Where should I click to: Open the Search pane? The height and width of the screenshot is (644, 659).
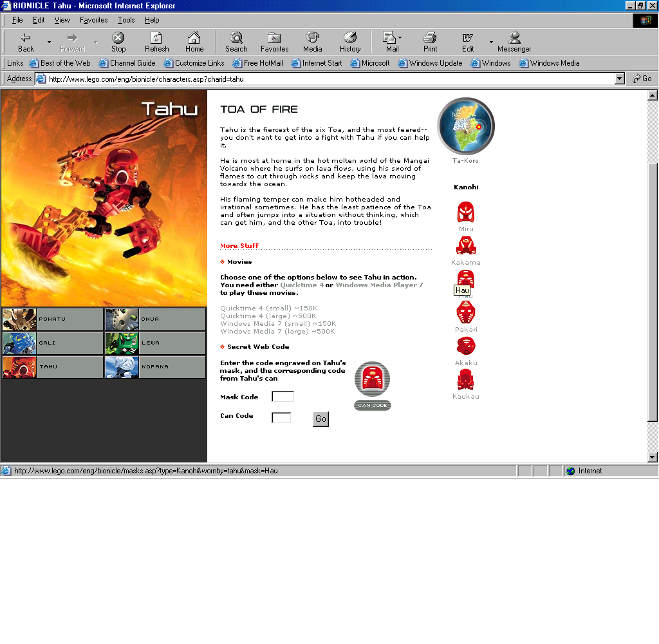point(236,43)
